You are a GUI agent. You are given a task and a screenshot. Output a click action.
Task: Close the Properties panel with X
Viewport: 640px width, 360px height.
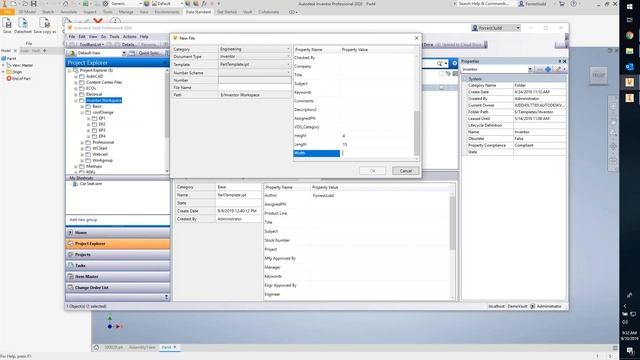[x=564, y=61]
